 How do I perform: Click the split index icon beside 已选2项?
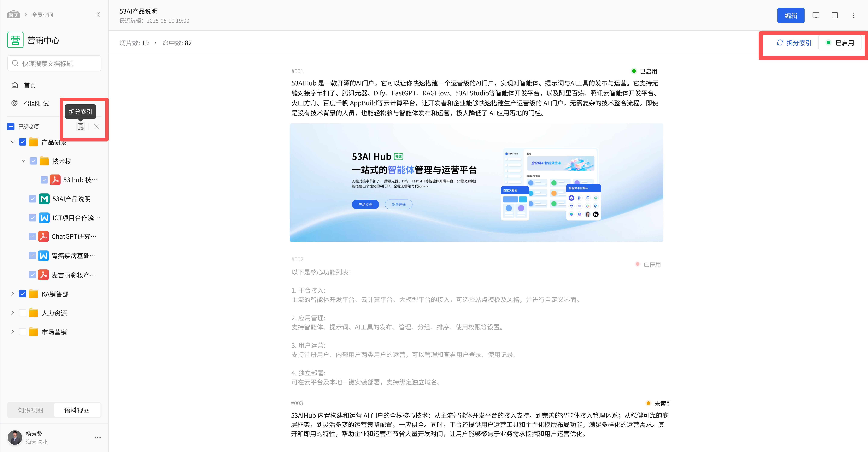click(x=80, y=127)
